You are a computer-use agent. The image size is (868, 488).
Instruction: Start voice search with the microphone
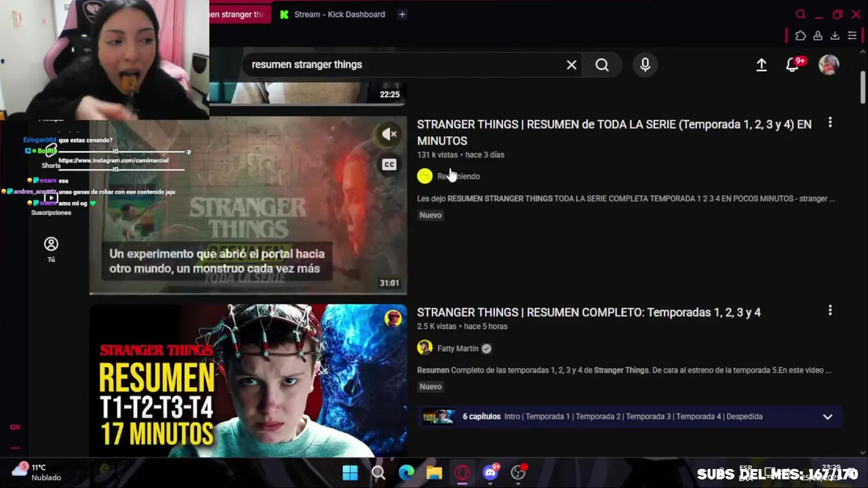(x=645, y=64)
